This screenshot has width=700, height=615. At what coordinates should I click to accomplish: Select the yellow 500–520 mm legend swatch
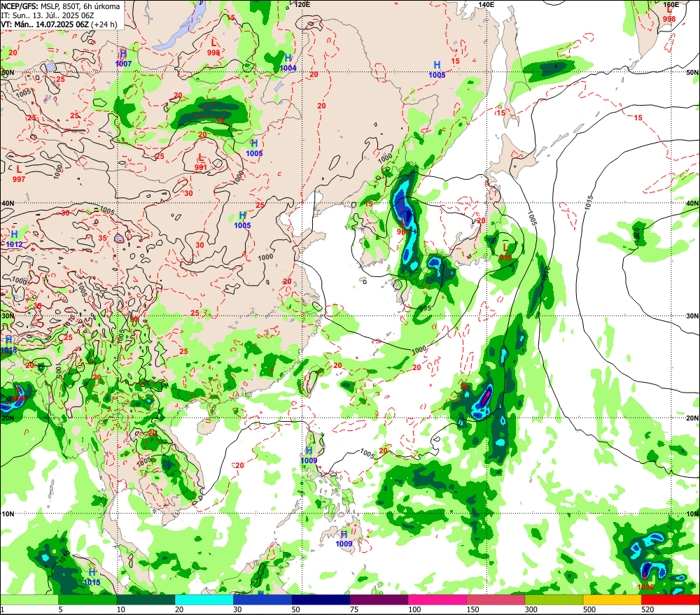612,600
